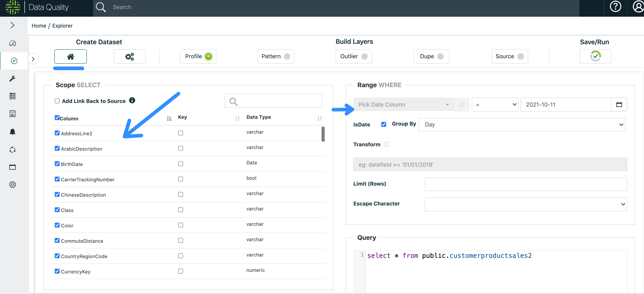Select the Pattern layer tab
644x294 pixels.
click(x=276, y=56)
